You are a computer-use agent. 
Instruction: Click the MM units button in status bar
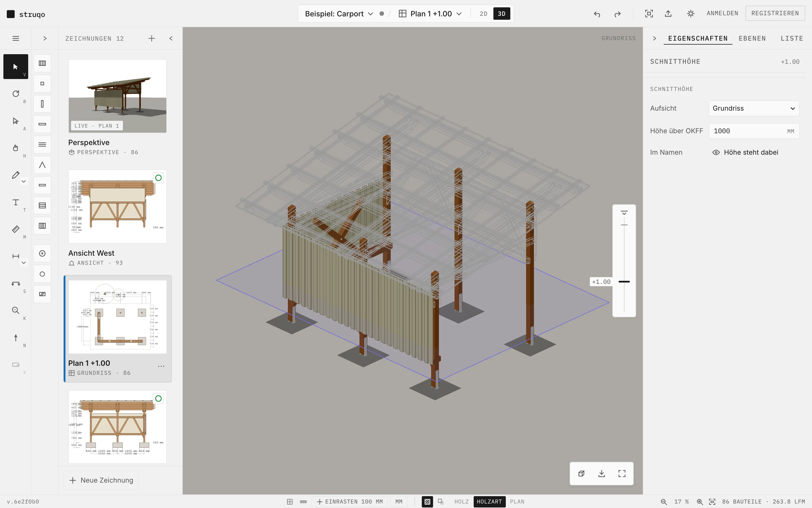click(399, 502)
